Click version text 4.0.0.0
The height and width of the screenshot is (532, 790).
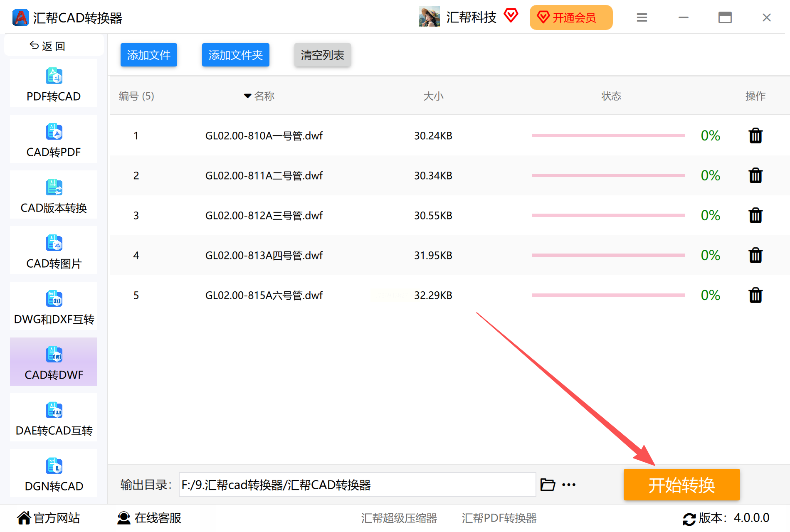(x=752, y=518)
